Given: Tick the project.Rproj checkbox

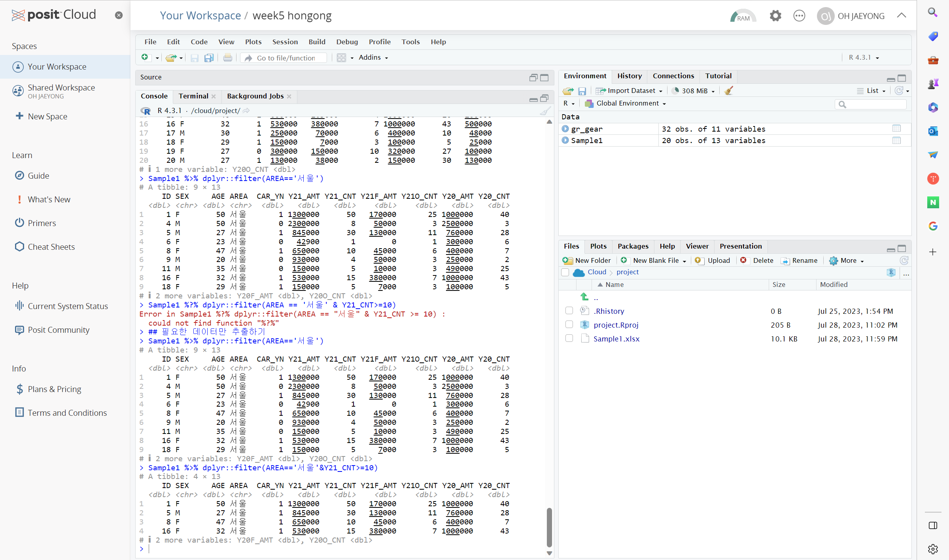Looking at the screenshot, I should 569,325.
